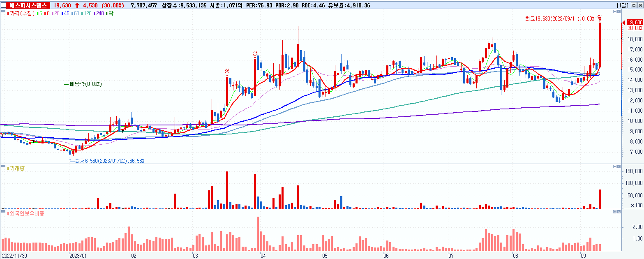Minimize the price chart pane
Viewport: 644px width, 259px height.
click(614, 12)
